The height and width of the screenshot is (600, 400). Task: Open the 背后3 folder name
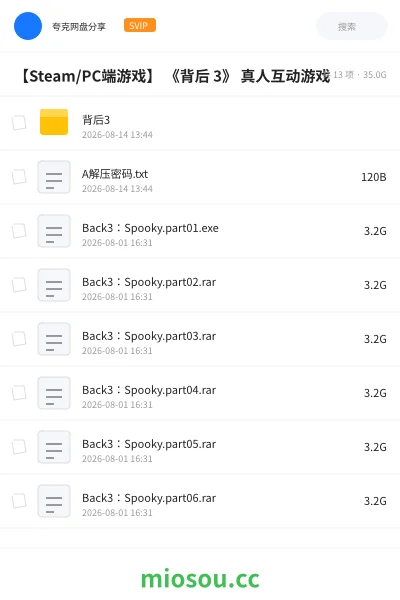pos(96,120)
